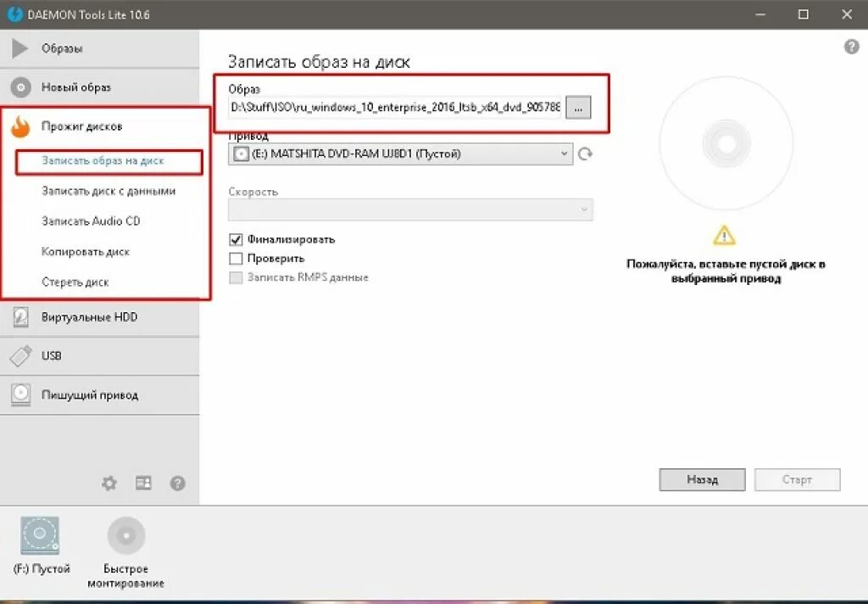
Task: Maximize the DAEMON Tools window
Action: coord(804,14)
